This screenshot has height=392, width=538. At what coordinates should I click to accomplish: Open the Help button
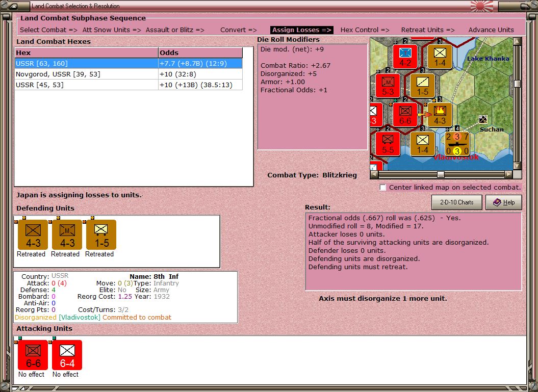tap(504, 202)
